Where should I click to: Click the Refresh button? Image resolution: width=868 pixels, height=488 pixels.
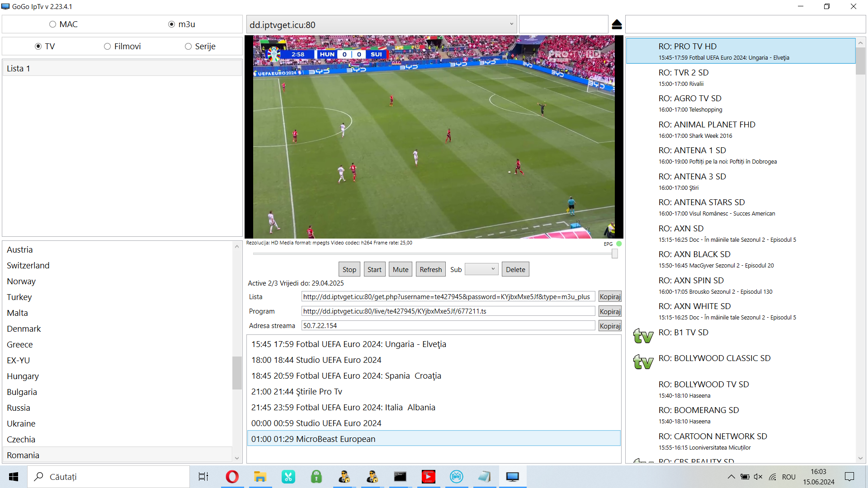[x=430, y=269]
